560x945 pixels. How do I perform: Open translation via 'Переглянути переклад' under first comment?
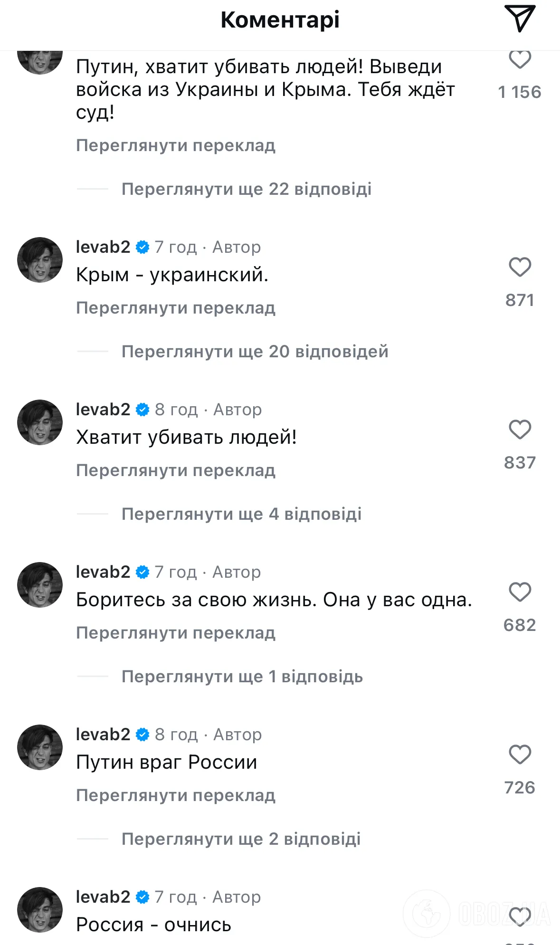(x=175, y=145)
